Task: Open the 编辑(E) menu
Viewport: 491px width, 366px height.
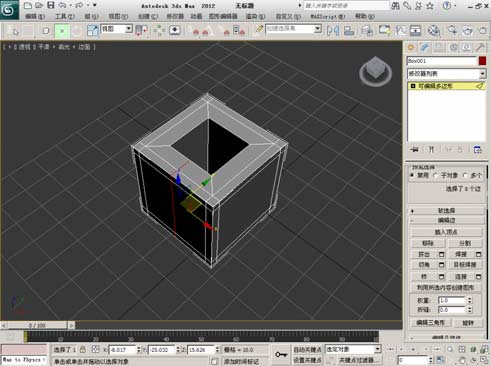Action: tap(35, 16)
